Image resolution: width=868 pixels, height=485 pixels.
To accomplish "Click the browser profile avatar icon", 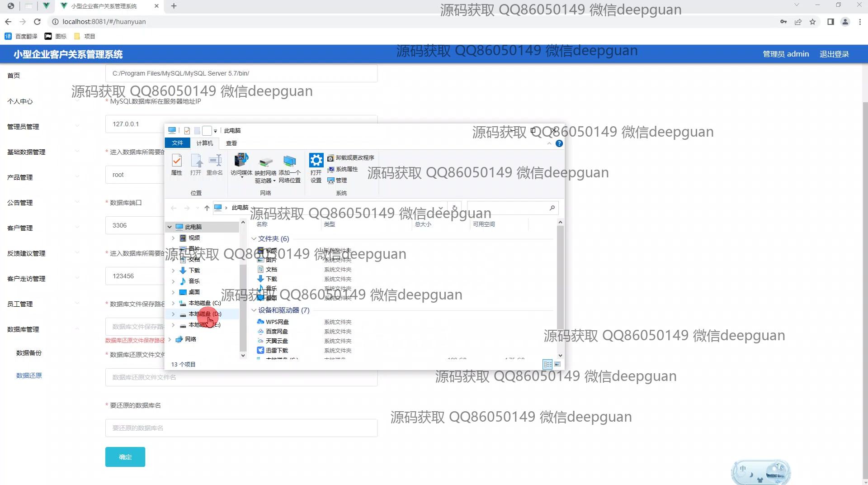I will (x=845, y=22).
